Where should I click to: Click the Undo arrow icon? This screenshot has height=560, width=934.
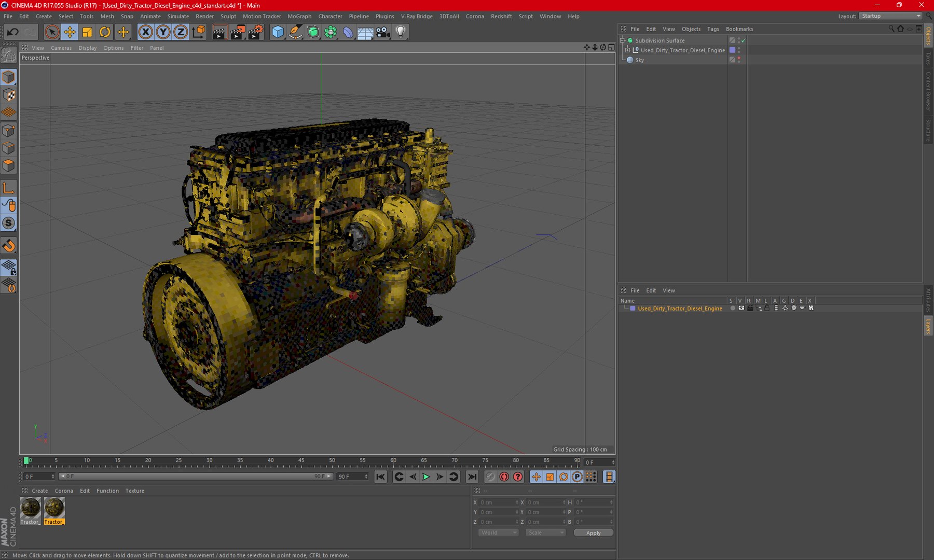(12, 32)
